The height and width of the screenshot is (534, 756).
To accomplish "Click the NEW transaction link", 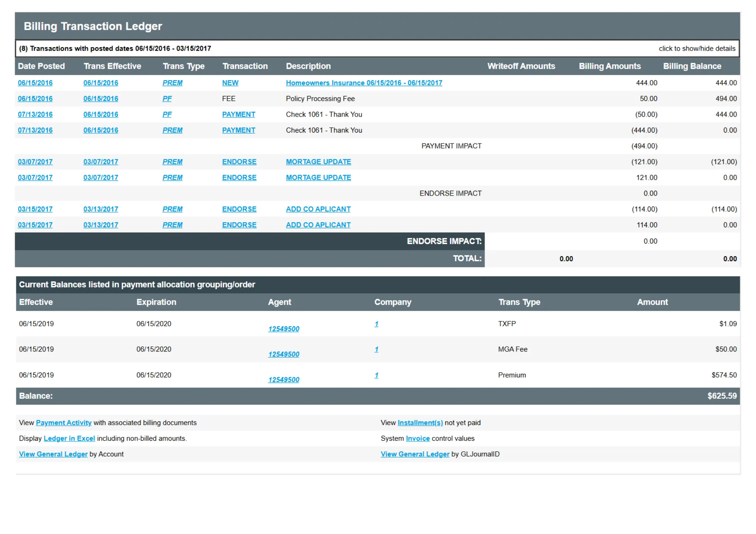I will (230, 83).
